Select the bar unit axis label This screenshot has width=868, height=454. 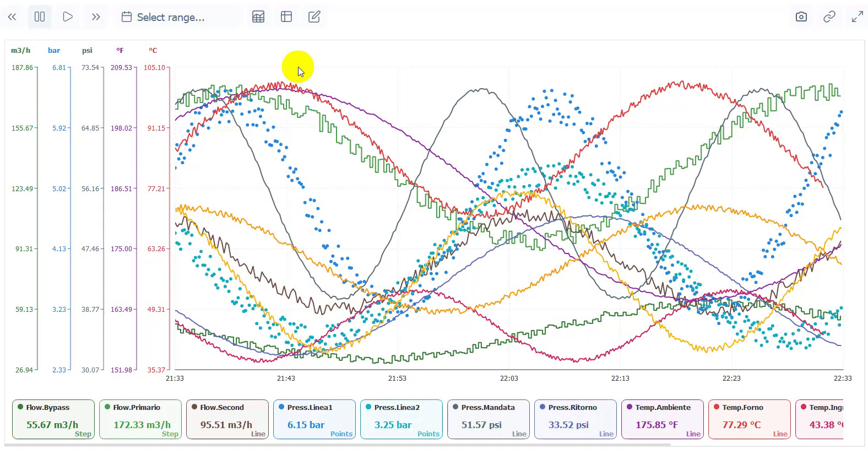coord(54,50)
